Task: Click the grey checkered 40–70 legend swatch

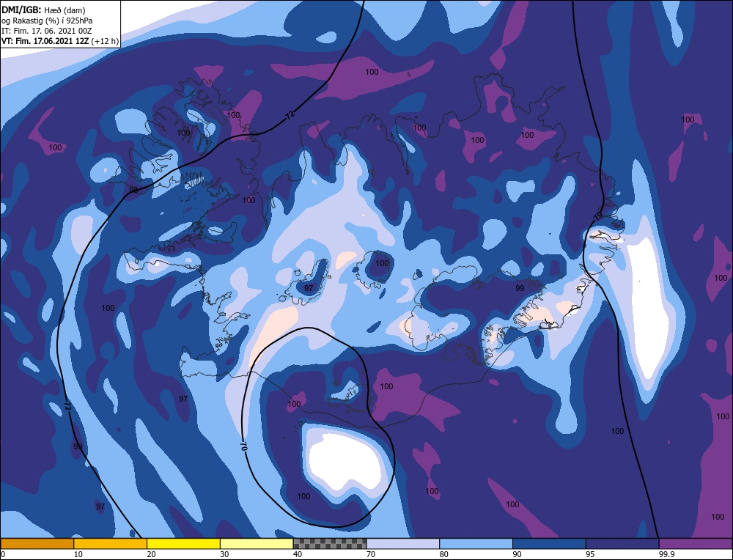Action: 330,544
